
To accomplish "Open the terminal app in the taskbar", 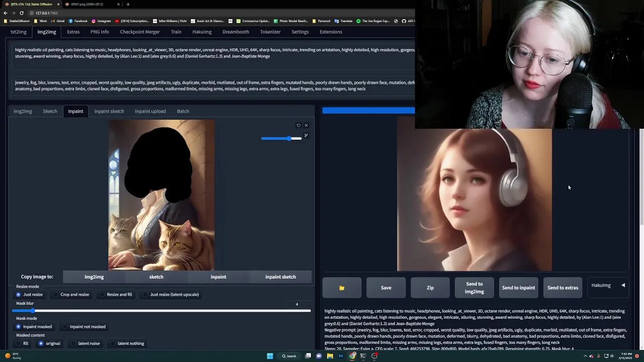I will point(363,356).
